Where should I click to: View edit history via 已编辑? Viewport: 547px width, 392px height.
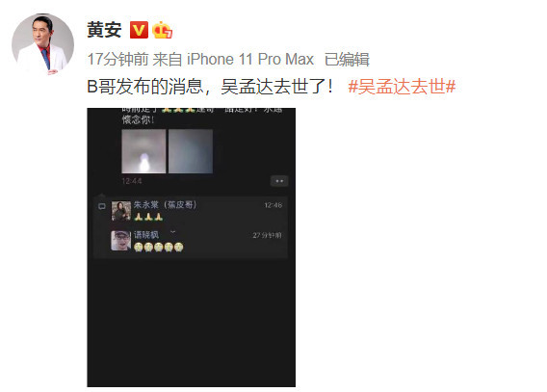(347, 60)
